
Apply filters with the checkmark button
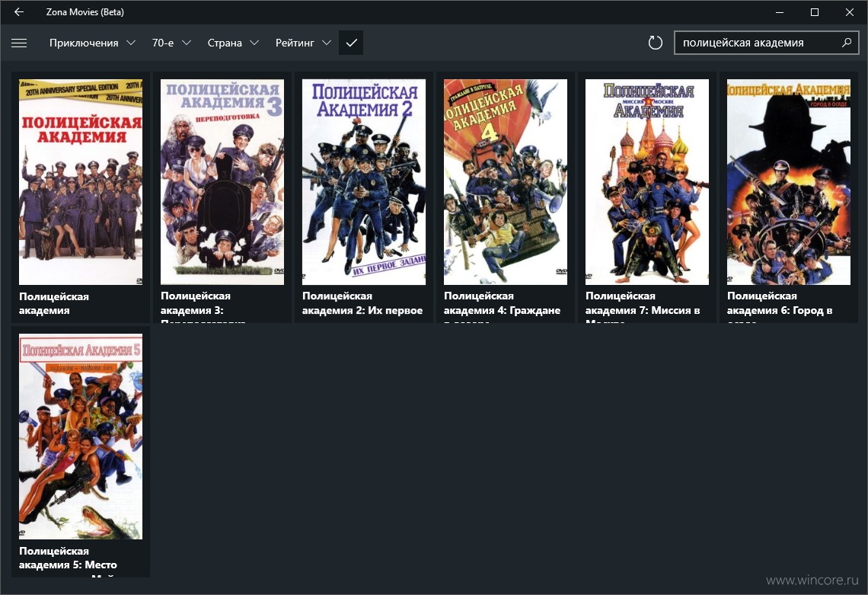(351, 43)
